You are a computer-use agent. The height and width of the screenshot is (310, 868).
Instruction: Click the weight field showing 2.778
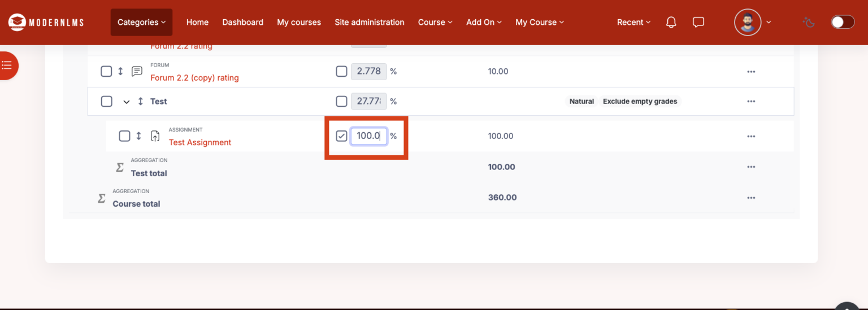coord(369,72)
